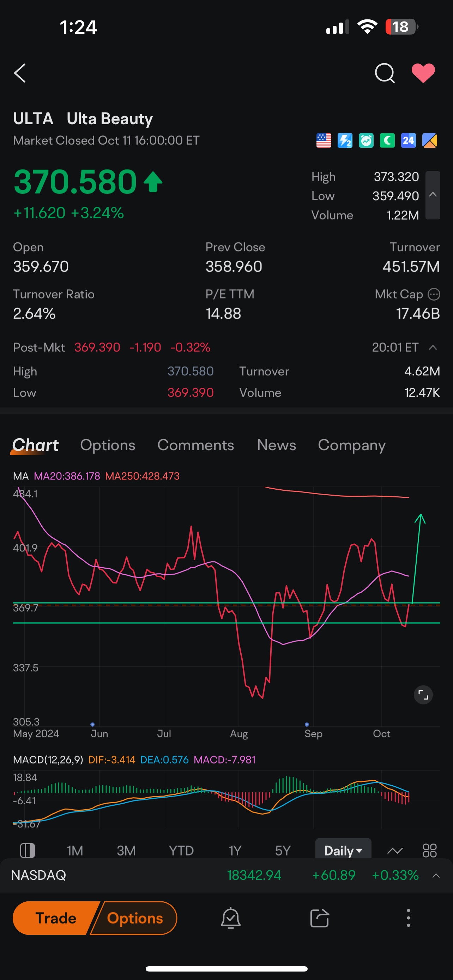Tap the event dot near Sep
This screenshot has height=980, width=453.
point(307,725)
